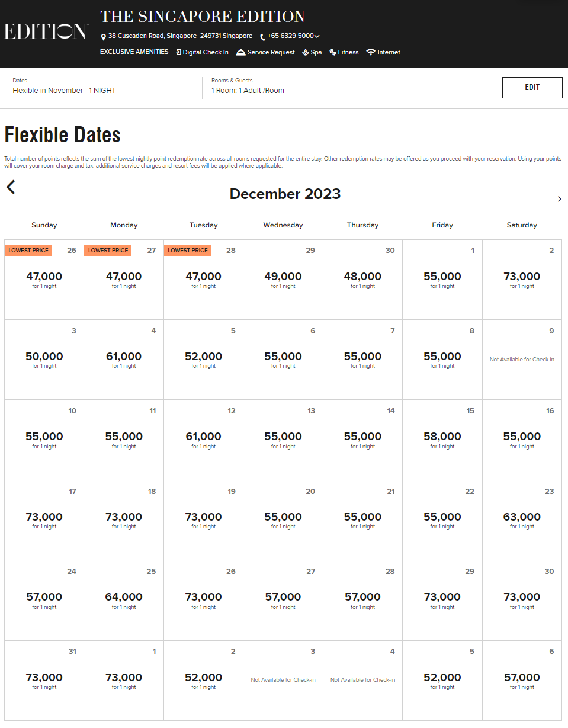Click the Spa icon
The width and height of the screenshot is (568, 728).
(306, 52)
